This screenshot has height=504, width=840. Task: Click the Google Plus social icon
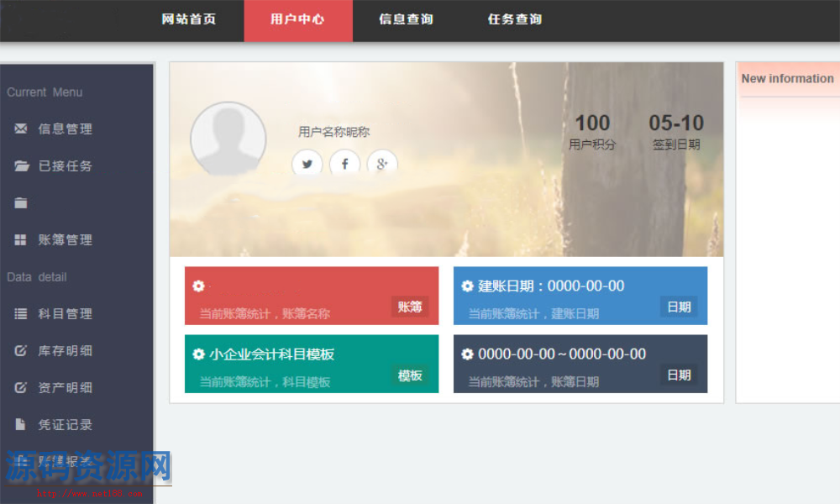tap(381, 164)
